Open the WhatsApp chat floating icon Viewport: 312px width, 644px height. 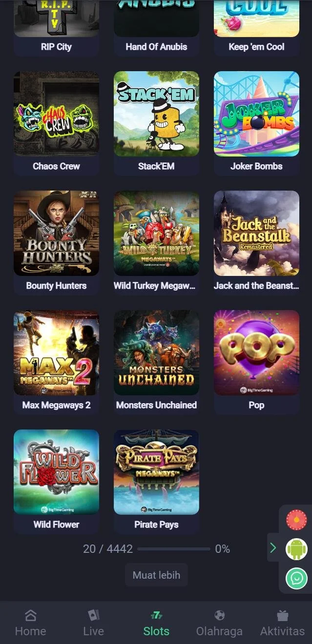tap(296, 578)
